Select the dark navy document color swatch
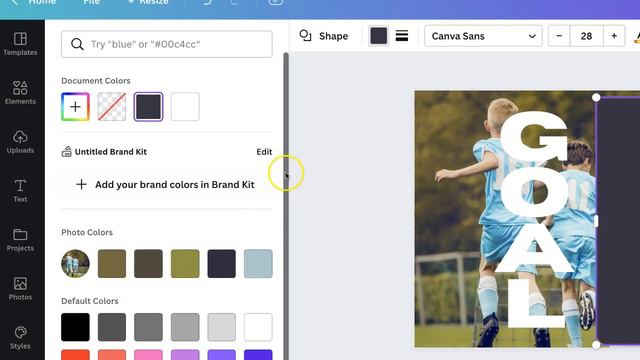 pyautogui.click(x=148, y=107)
